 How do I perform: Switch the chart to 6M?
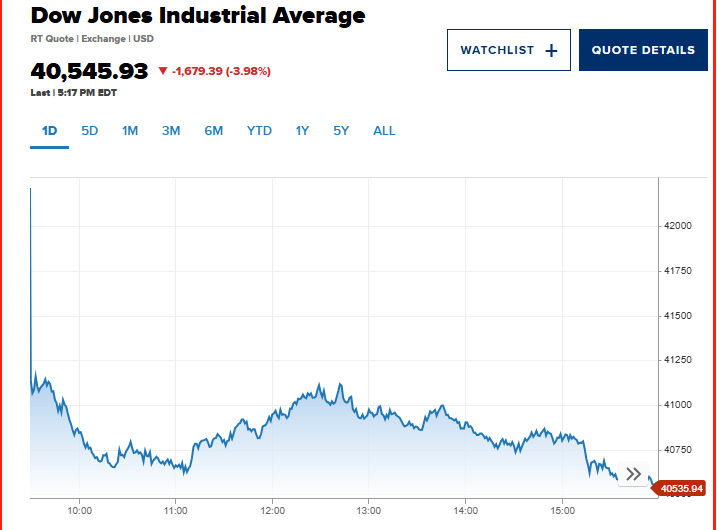pos(213,131)
